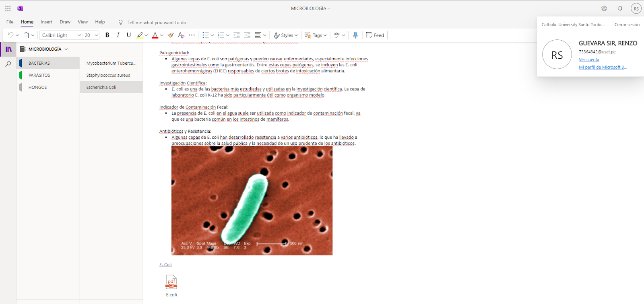Expand bullet library arrow
Screen dimensions: 644x304
coord(213,35)
